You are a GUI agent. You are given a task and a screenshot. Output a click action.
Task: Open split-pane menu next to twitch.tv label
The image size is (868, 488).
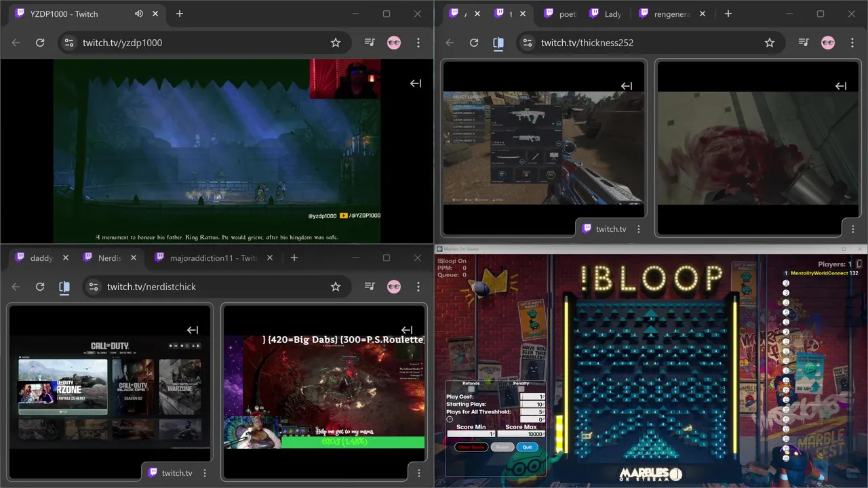(639, 229)
